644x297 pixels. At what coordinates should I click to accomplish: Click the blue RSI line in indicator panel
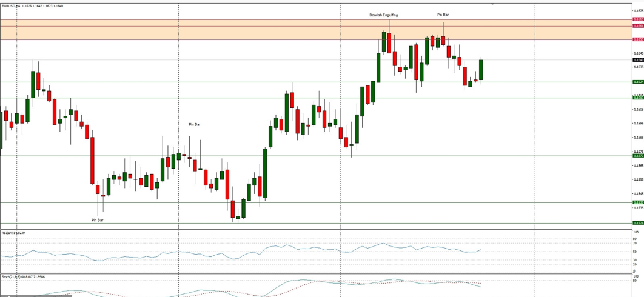pos(273,249)
